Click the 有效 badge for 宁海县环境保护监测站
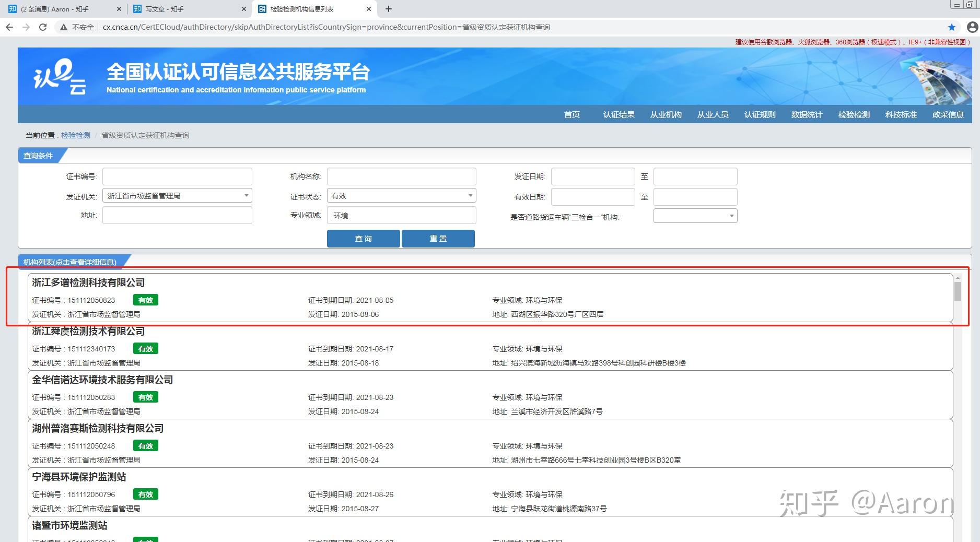The height and width of the screenshot is (542, 980). coord(146,494)
